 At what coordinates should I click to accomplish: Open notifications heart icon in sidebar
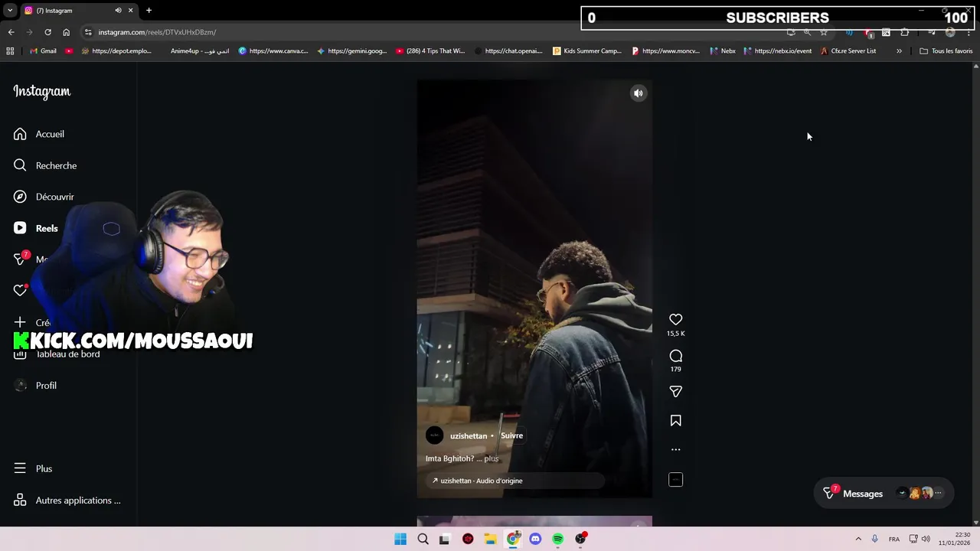click(x=21, y=291)
